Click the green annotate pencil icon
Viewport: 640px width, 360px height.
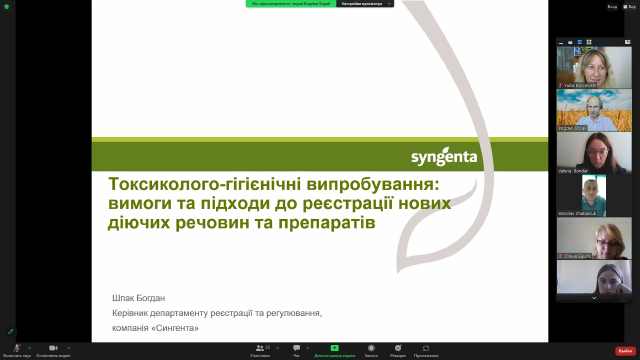coord(11,331)
